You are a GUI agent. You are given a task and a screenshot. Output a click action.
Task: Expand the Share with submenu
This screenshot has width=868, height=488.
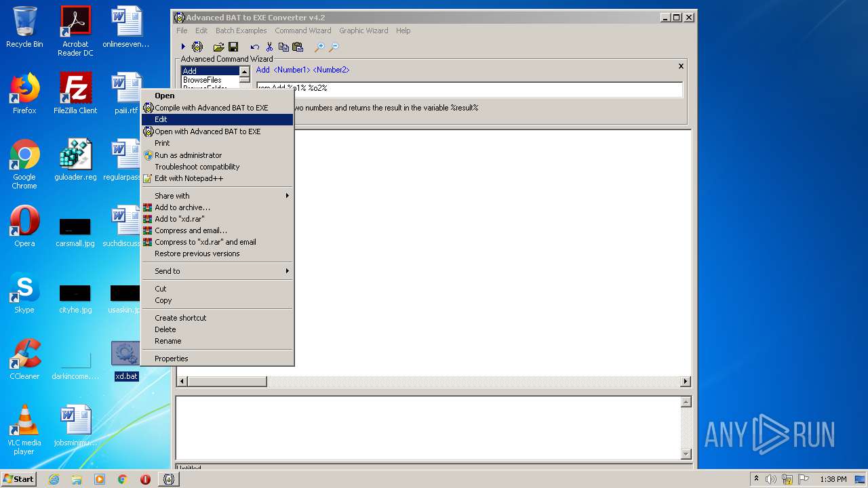pyautogui.click(x=217, y=196)
